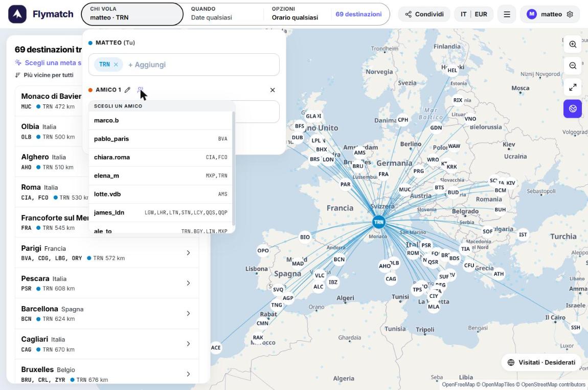
Task: Switch language with IT button
Action: [x=464, y=14]
